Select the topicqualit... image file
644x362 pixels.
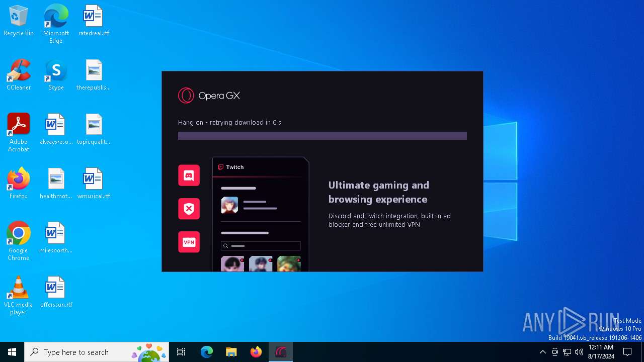pyautogui.click(x=94, y=129)
